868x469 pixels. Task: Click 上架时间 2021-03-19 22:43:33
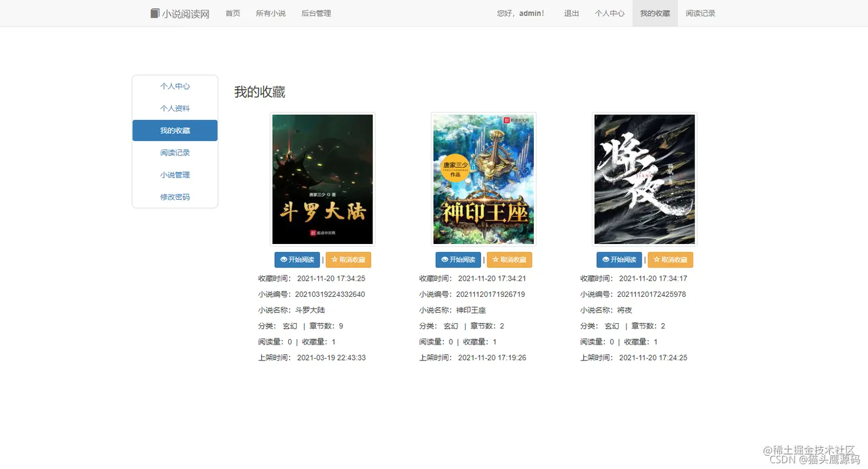tap(312, 358)
